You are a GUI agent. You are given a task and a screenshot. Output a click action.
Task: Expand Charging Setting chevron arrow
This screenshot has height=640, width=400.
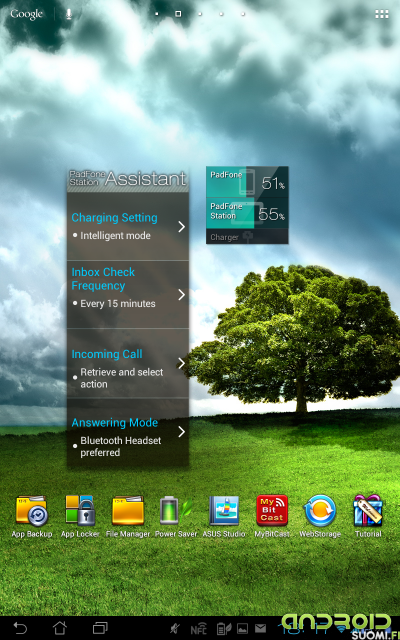click(x=182, y=227)
